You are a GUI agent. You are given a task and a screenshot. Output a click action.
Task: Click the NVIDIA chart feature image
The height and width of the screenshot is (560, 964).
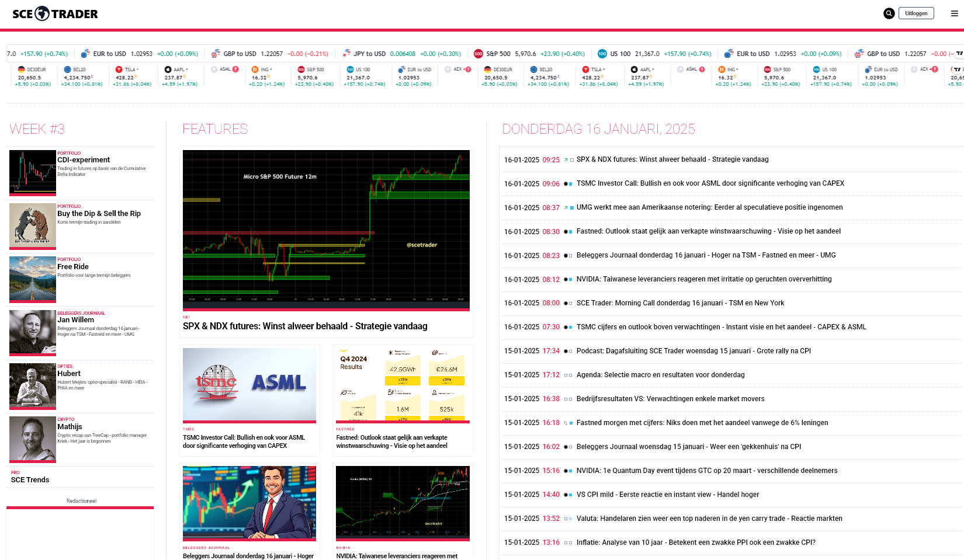[x=403, y=503]
